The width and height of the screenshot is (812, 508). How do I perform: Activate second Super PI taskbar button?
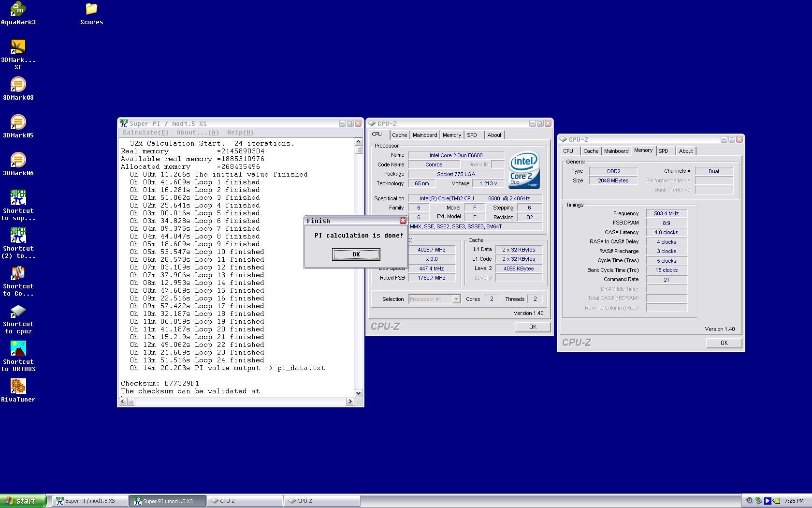[x=167, y=501]
